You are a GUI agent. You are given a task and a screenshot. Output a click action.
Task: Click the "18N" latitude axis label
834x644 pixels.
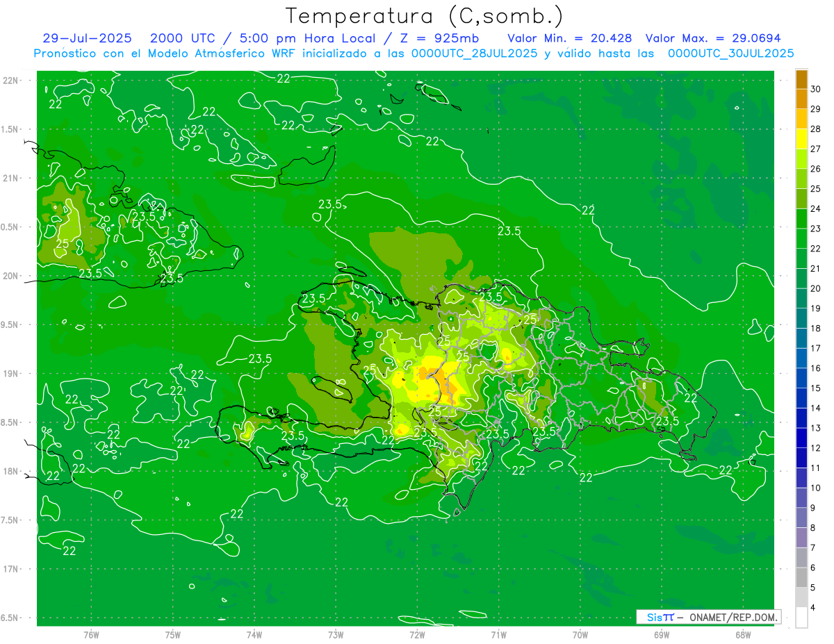tap(10, 471)
